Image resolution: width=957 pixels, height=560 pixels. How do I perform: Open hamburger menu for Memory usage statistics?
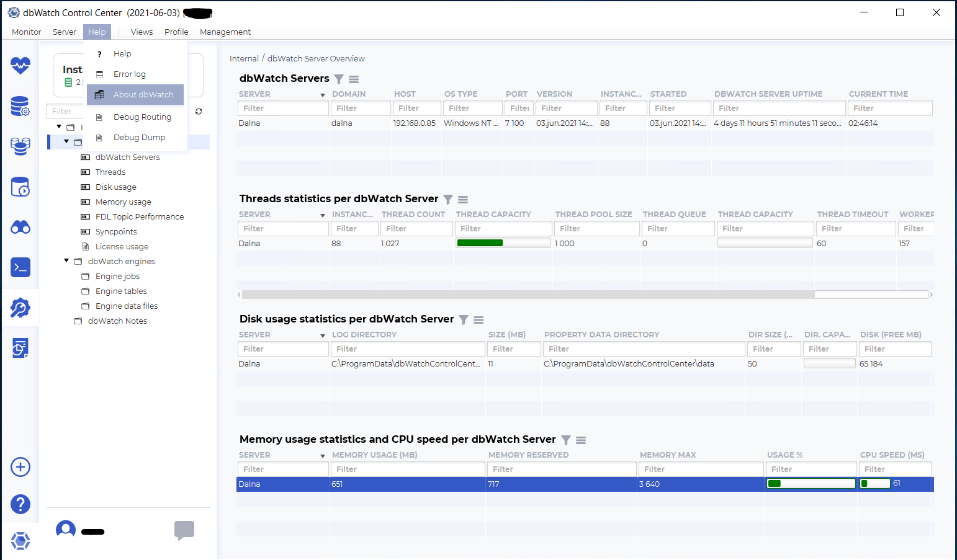(581, 440)
